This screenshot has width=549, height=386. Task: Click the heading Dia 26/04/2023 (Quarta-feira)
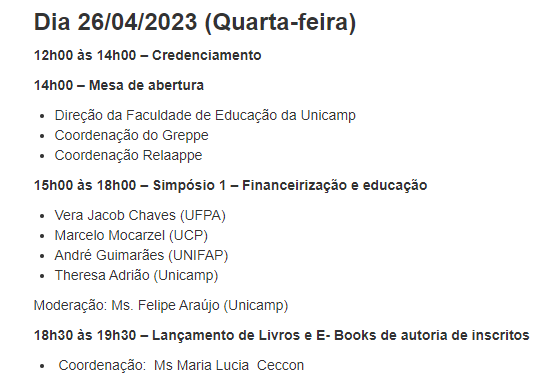coord(195,22)
